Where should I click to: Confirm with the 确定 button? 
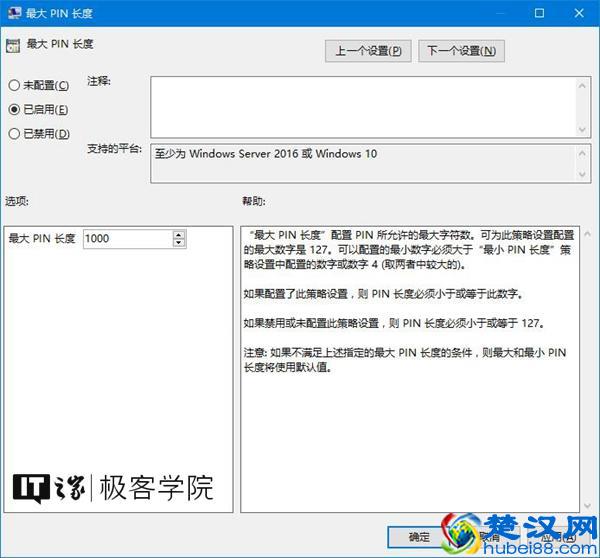(x=419, y=537)
